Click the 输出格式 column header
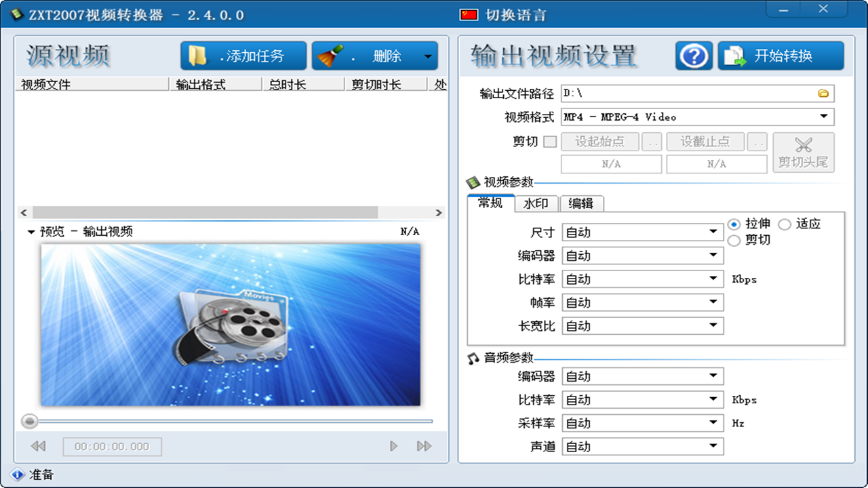Image resolution: width=868 pixels, height=488 pixels. click(x=216, y=84)
